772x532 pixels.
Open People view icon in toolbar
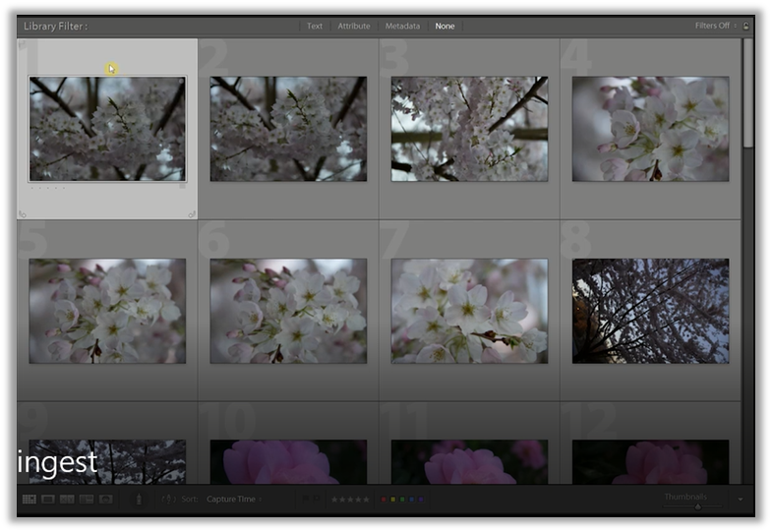(x=105, y=499)
